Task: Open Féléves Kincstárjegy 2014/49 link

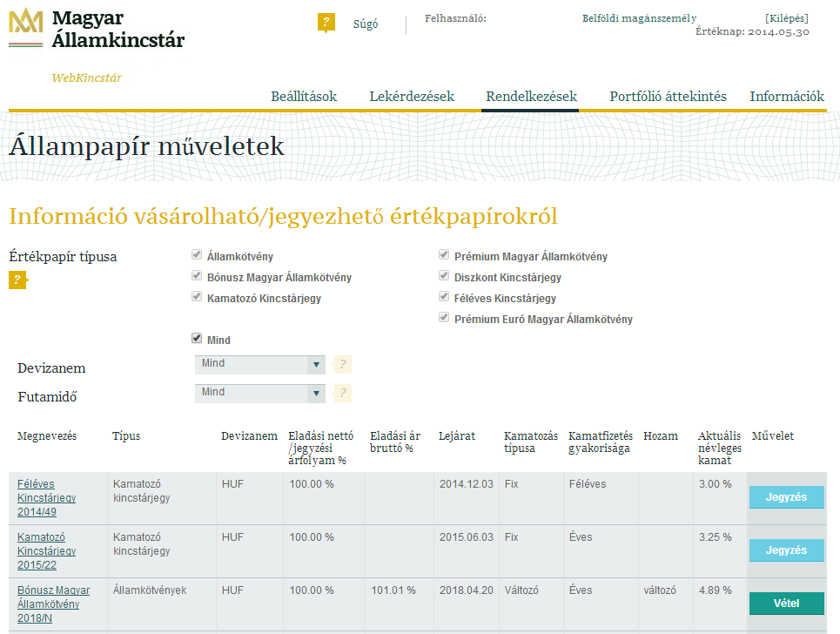Action: pos(46,498)
